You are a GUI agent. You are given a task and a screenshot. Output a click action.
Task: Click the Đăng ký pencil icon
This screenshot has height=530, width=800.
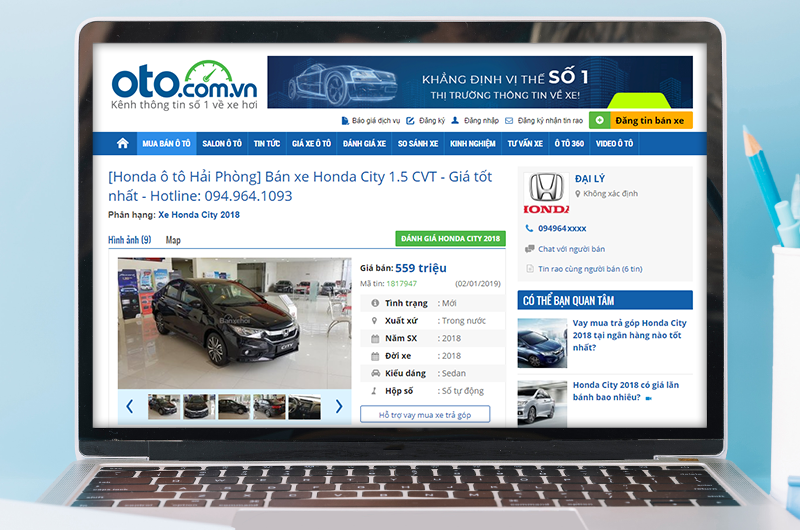[x=410, y=121]
